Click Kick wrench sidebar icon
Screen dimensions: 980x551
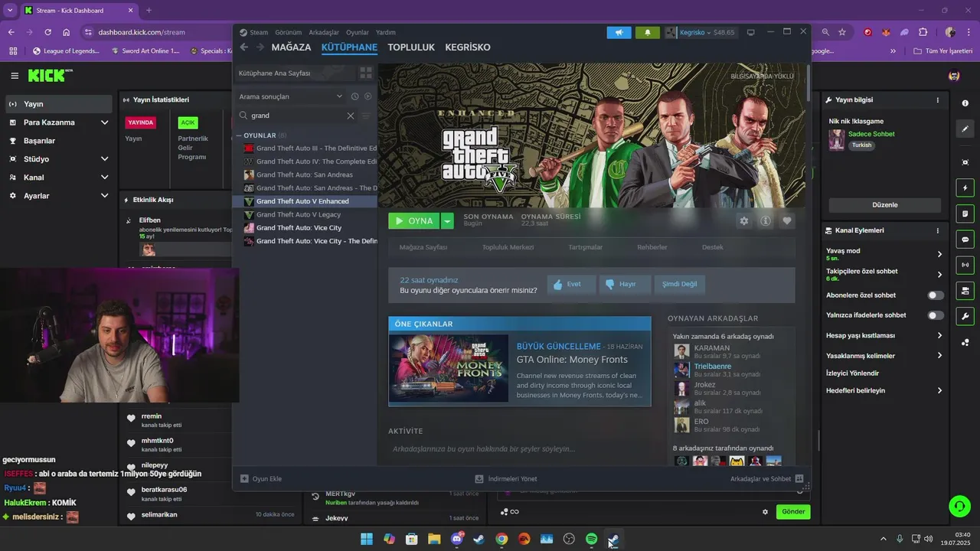point(965,316)
